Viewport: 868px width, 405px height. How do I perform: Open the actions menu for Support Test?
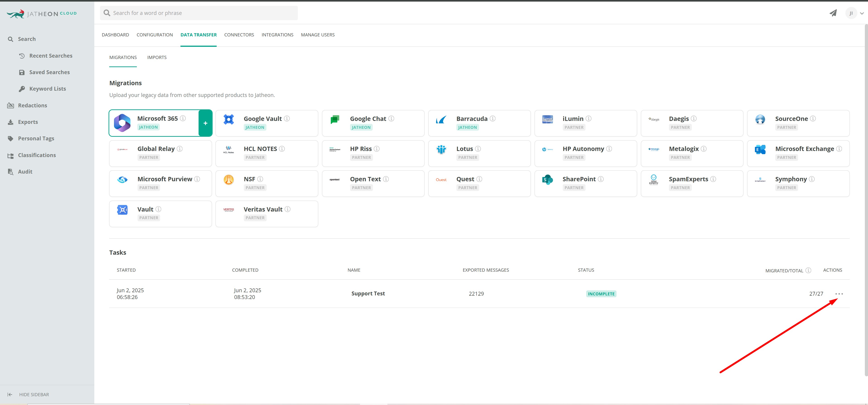coord(839,294)
